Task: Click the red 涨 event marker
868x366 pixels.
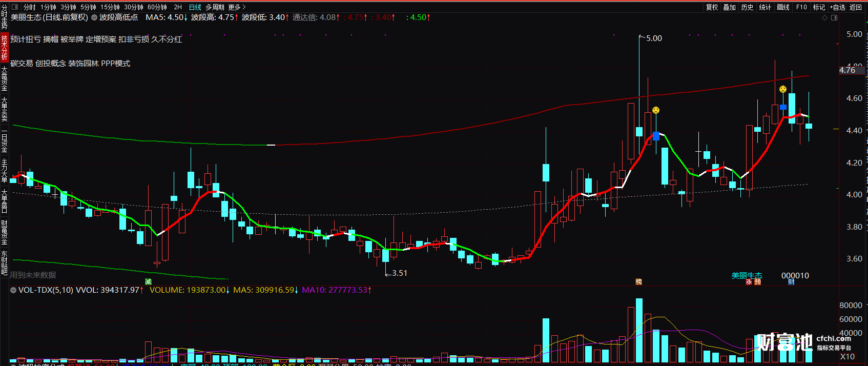Action: point(749,281)
